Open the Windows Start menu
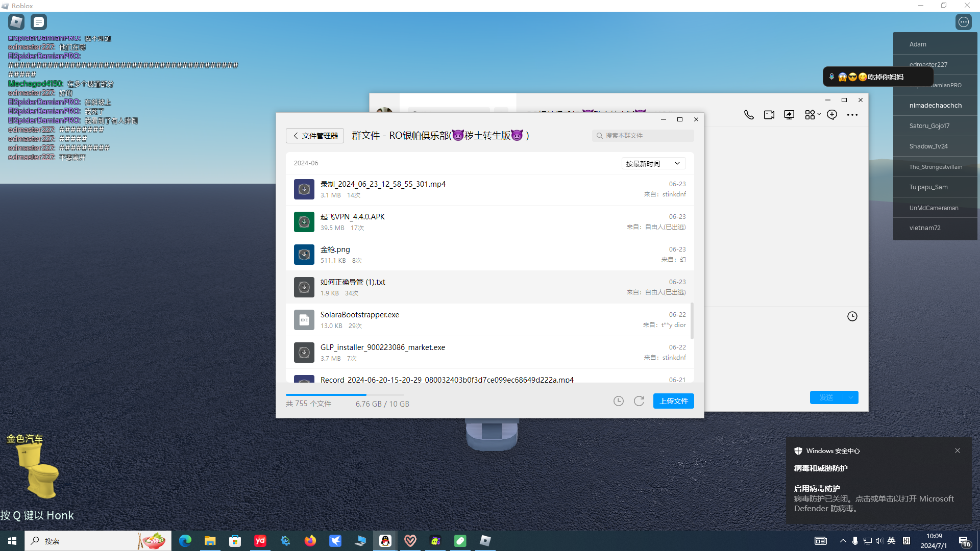This screenshot has width=980, height=551. click(x=12, y=541)
